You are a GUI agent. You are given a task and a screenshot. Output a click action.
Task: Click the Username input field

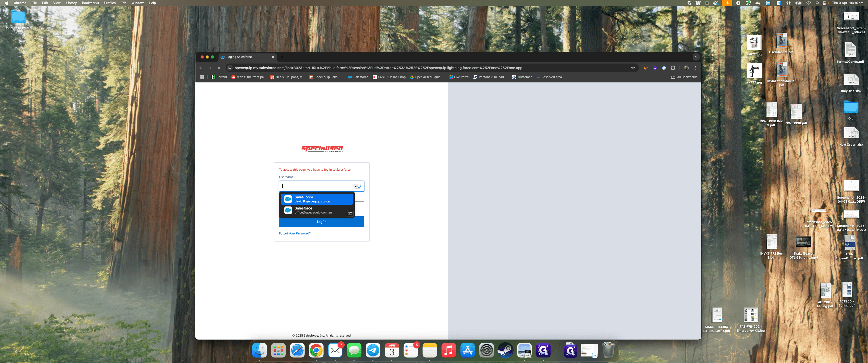[321, 186]
